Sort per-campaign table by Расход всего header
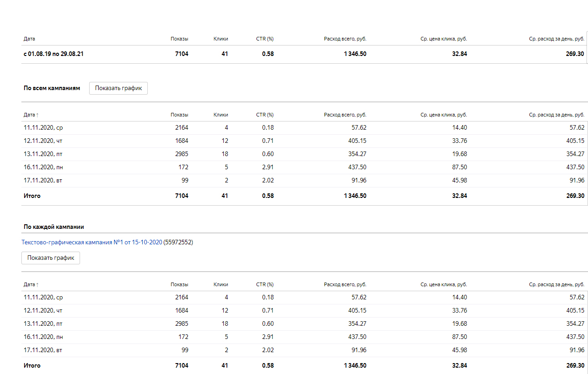The image size is (588, 374). click(345, 285)
